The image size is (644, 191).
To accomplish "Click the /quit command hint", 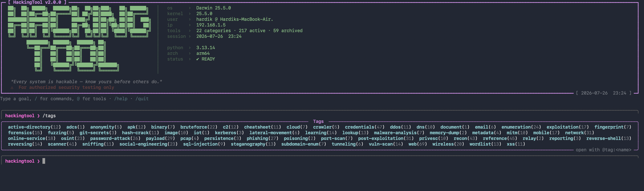I will [x=142, y=99].
